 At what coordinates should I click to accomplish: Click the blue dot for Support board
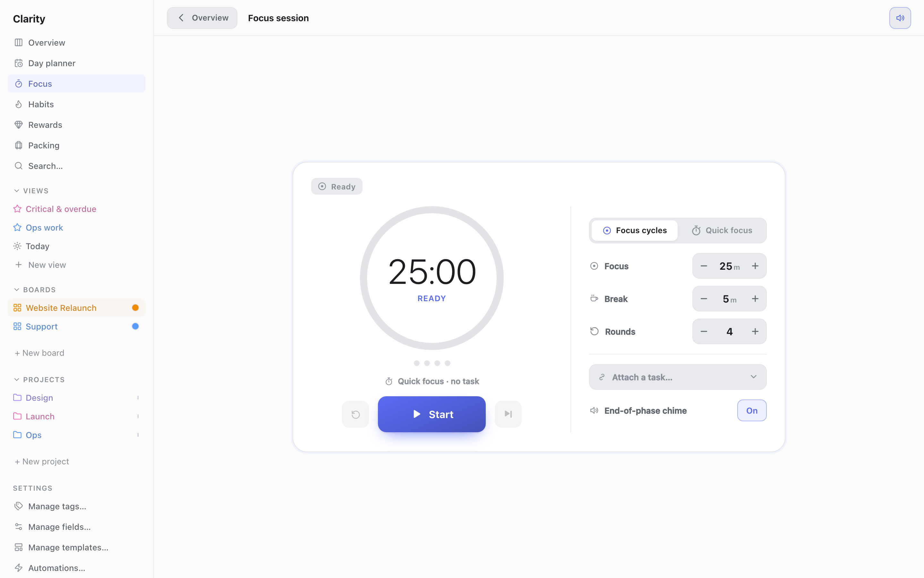pyautogui.click(x=135, y=327)
